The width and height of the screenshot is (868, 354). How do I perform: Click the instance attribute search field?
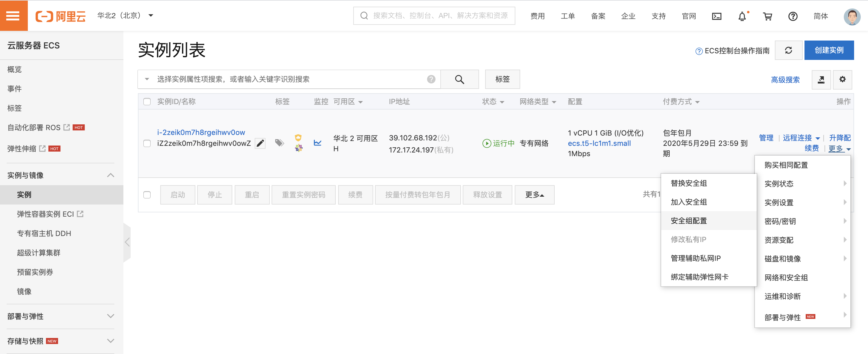tap(290, 79)
